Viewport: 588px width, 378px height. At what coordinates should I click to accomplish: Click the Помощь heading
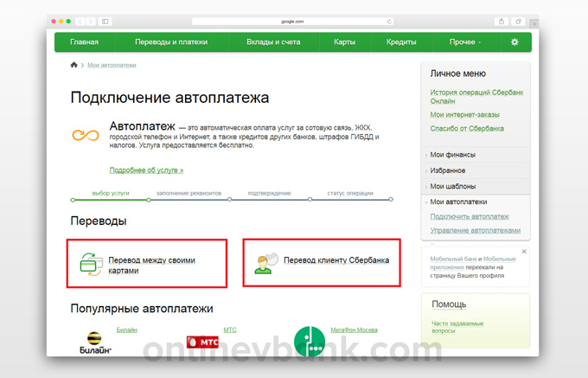(449, 304)
